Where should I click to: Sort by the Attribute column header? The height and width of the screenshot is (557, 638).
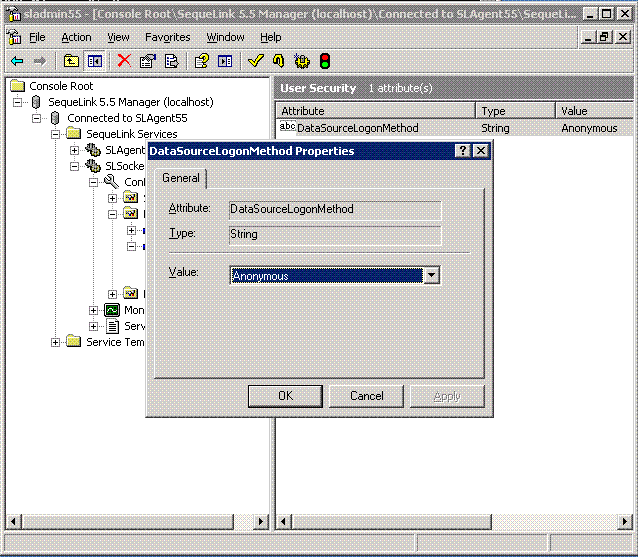[375, 111]
